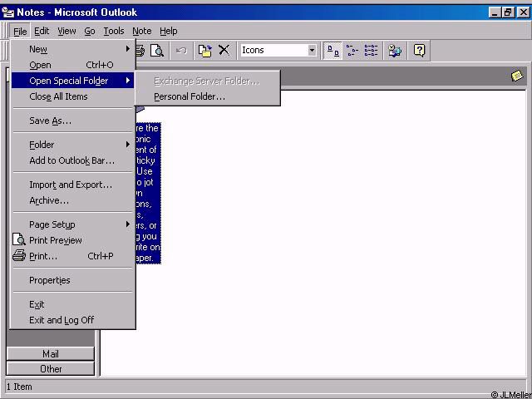Open the Icons current view dropdown
Viewport: 532px width, 399px height.
pos(312,51)
